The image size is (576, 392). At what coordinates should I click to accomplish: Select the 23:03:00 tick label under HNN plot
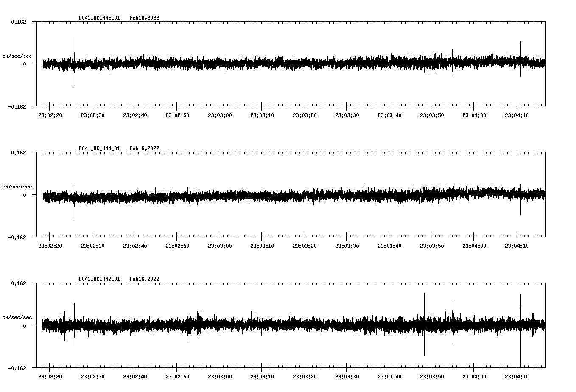220,246
